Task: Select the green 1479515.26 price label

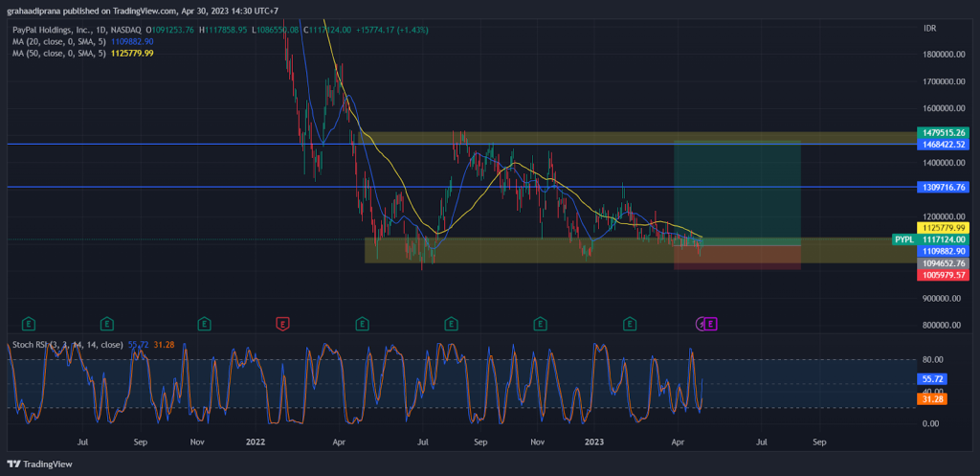Action: (943, 132)
